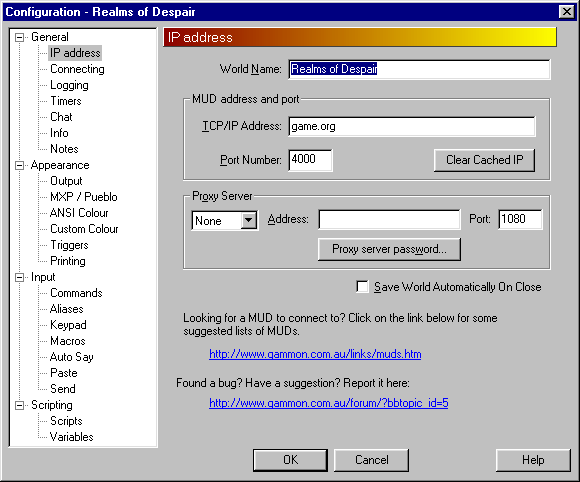This screenshot has width=580, height=482.
Task: Open the Commands page
Action: 76,293
